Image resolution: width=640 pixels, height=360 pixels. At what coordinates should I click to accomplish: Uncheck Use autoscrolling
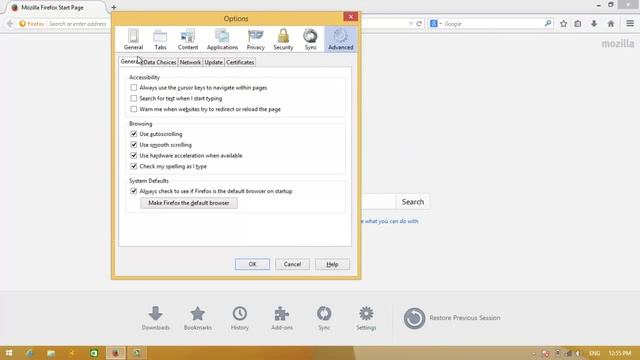click(x=133, y=134)
